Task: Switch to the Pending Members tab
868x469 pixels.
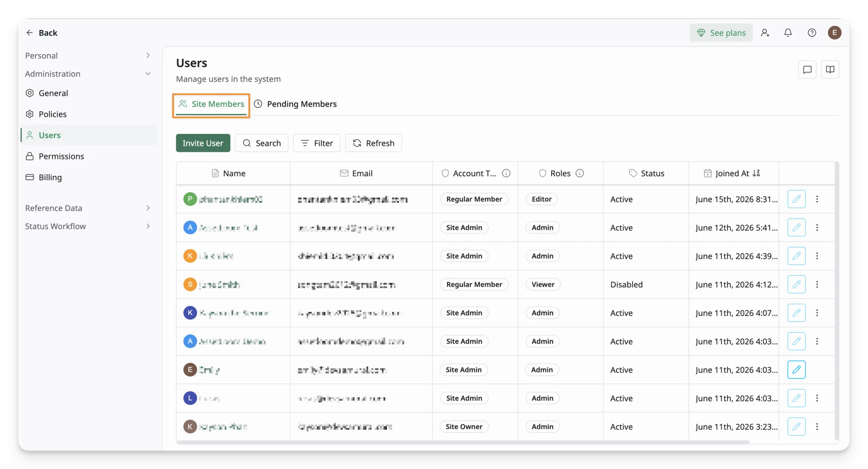Action: (296, 104)
